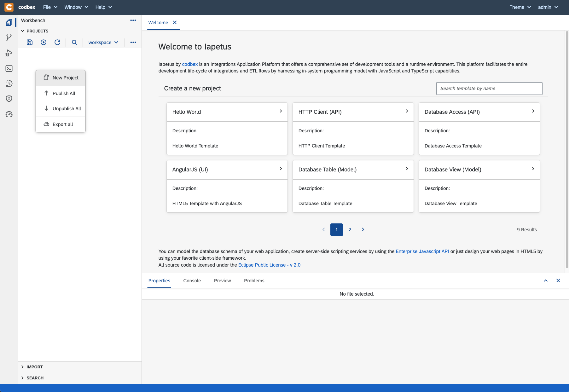Click the codbex logo icon
This screenshot has width=569, height=392.
(9, 7)
